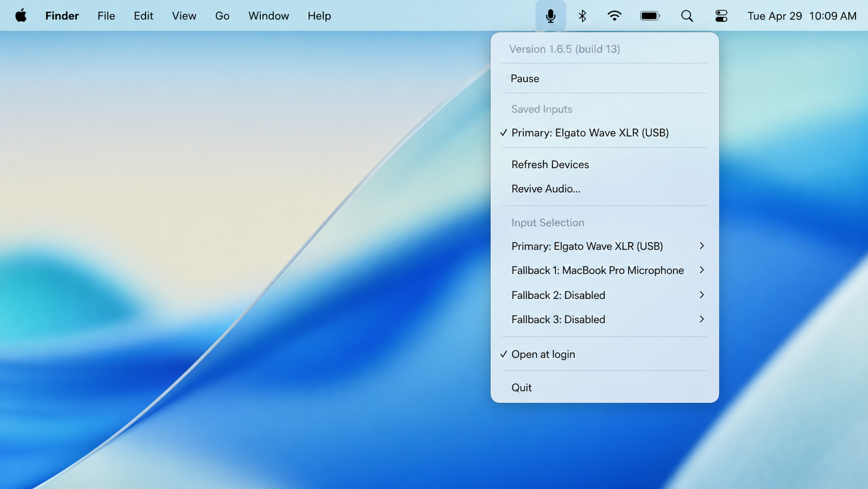Click the microphone menu bar icon
The height and width of the screenshot is (489, 868).
(550, 16)
